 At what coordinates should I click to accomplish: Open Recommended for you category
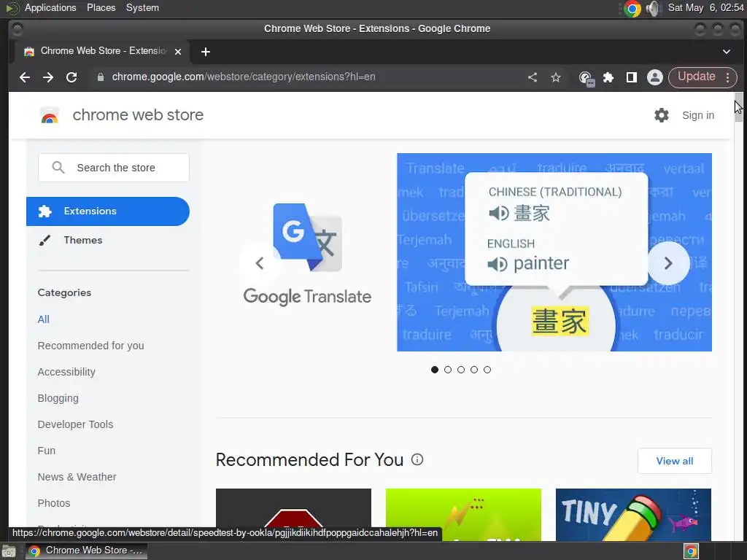tap(90, 345)
